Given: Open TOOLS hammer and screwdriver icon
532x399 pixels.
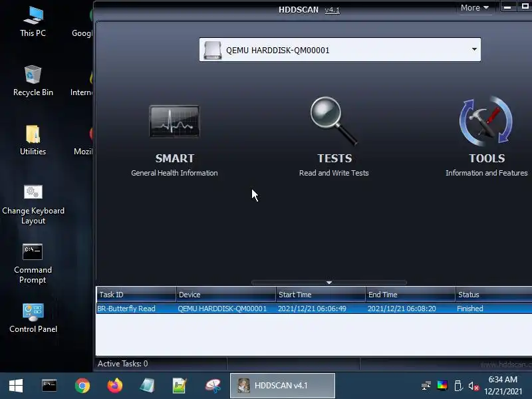Looking at the screenshot, I should [486, 121].
